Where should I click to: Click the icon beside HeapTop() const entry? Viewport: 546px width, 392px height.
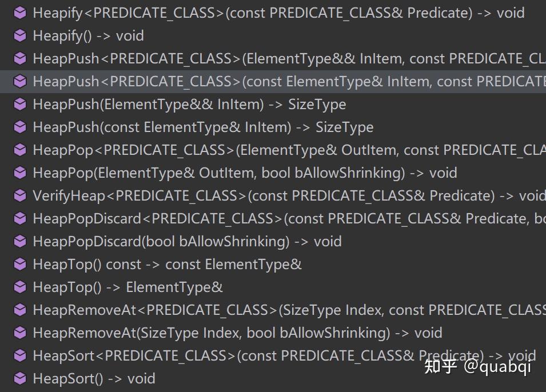coord(20,265)
